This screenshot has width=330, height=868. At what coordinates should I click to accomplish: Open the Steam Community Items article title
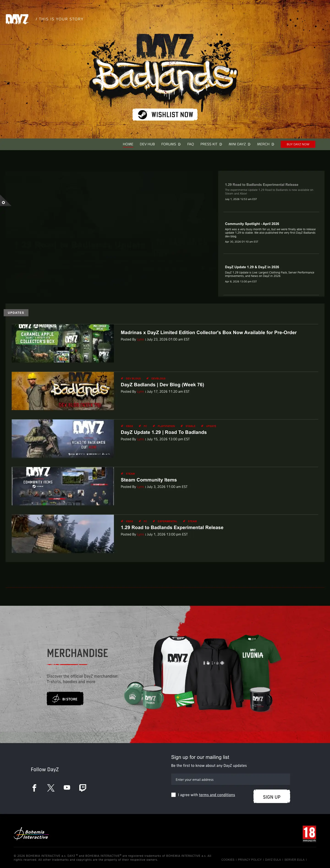coord(149,480)
